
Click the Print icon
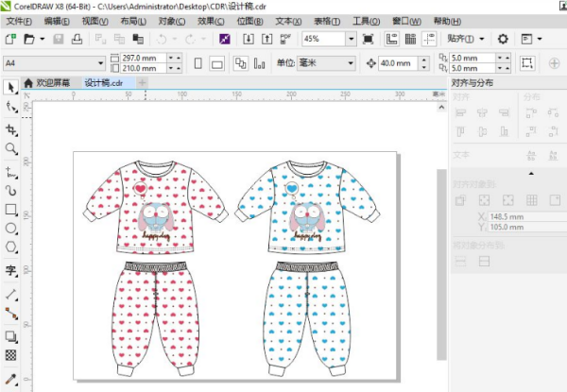77,39
